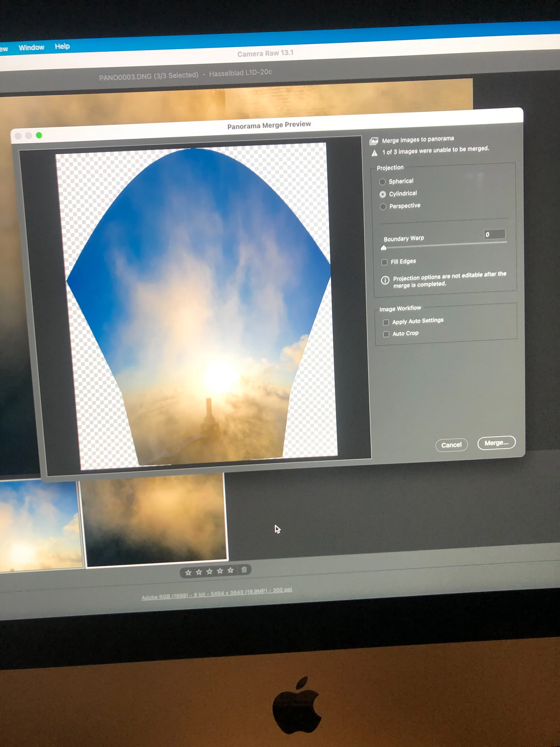Viewport: 560px width, 747px height.
Task: Set a three-star rating
Action: (x=210, y=571)
